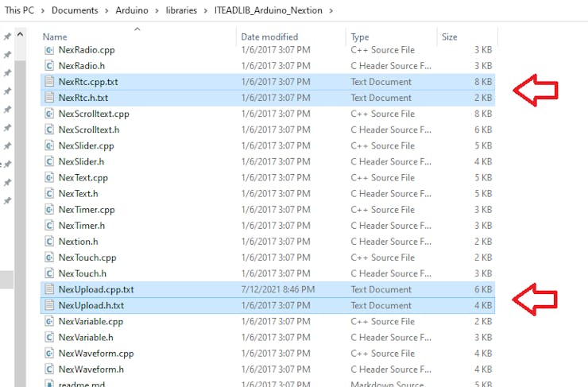The image size is (588, 387).
Task: Sort files by Date modified column
Action: (269, 37)
